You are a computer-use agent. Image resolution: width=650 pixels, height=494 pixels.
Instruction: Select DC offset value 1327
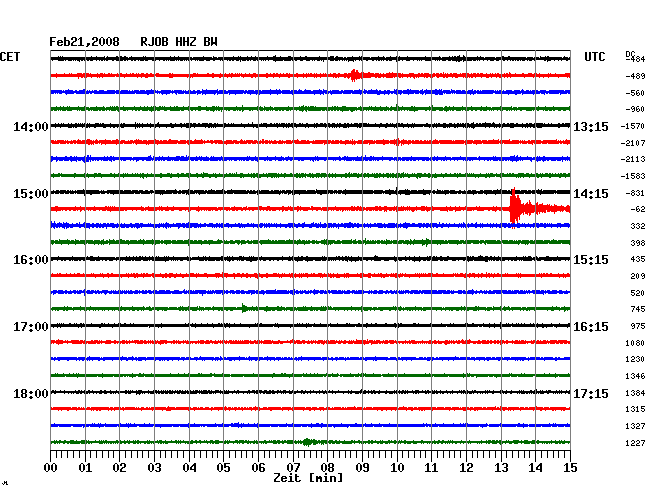coord(635,426)
